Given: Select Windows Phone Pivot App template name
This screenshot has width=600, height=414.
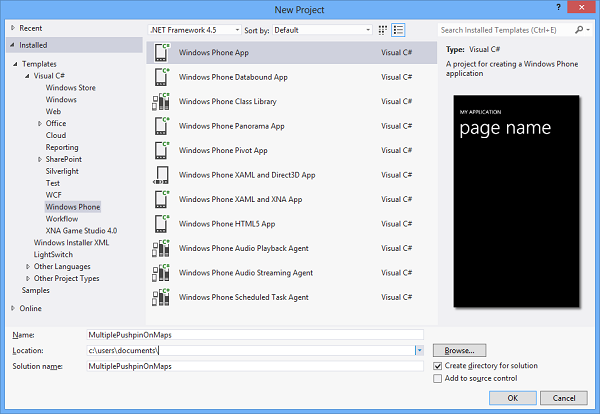Looking at the screenshot, I should point(223,150).
